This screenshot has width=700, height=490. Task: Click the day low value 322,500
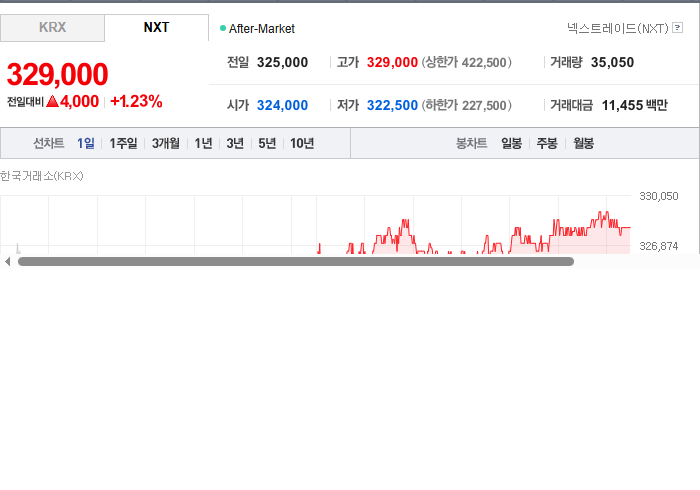click(392, 105)
